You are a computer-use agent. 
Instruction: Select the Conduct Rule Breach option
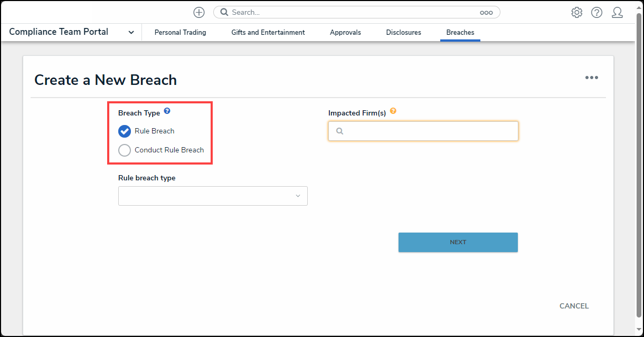[x=125, y=150]
